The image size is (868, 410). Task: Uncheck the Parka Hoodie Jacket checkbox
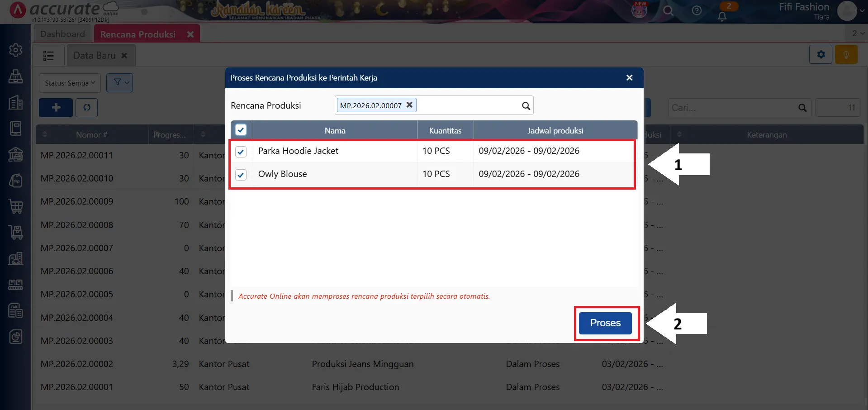241,152
